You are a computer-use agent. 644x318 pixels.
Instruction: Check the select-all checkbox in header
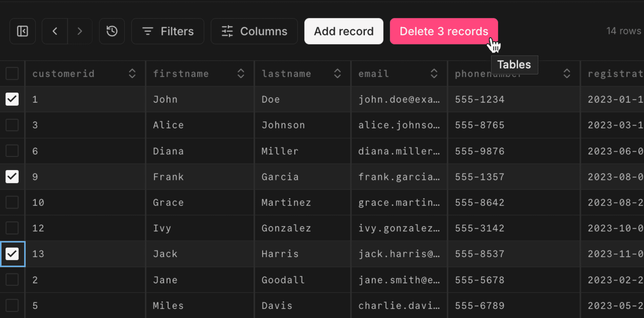tap(12, 73)
